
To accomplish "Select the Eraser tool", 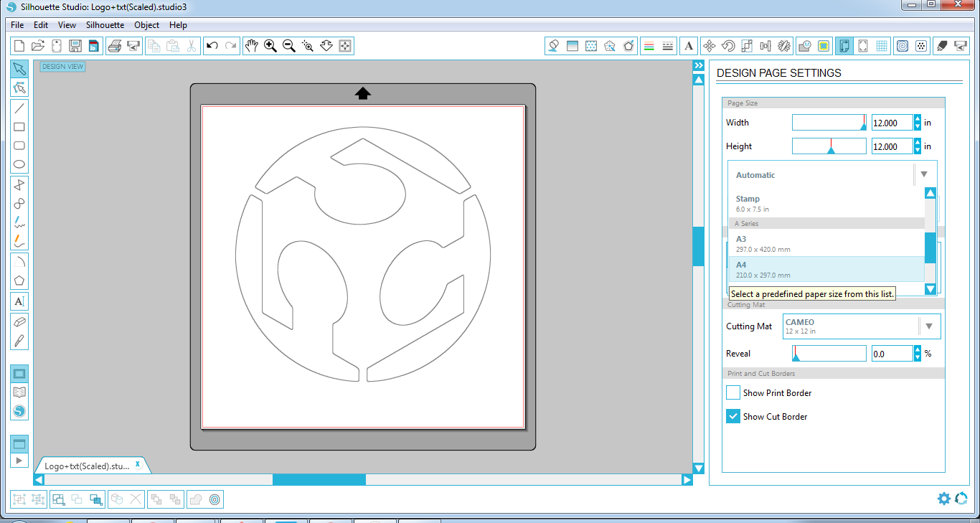I will [x=19, y=322].
